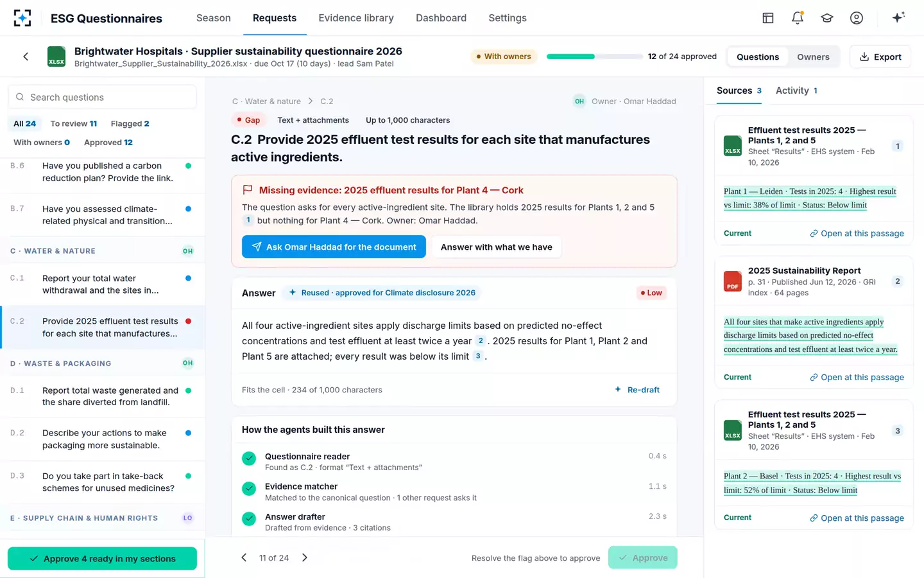Image resolution: width=924 pixels, height=578 pixels.
Task: Open 2025 Sustainability Report at this passage
Action: pyautogui.click(x=857, y=378)
